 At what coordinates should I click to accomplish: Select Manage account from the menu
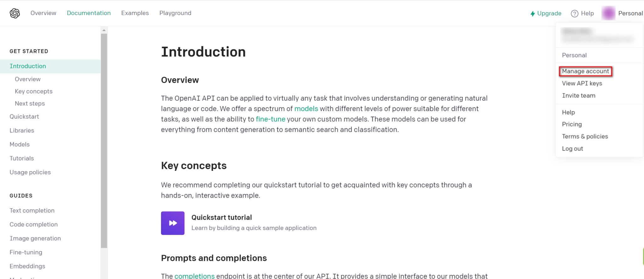(585, 71)
